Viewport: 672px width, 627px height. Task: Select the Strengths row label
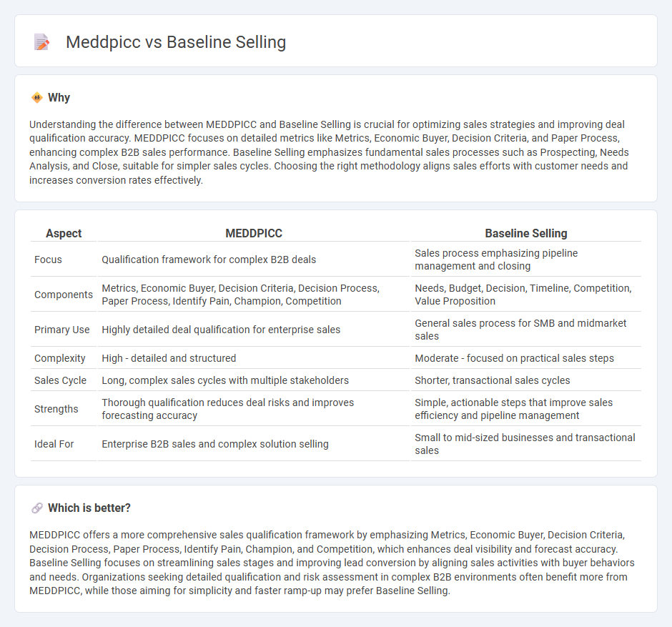(56, 409)
